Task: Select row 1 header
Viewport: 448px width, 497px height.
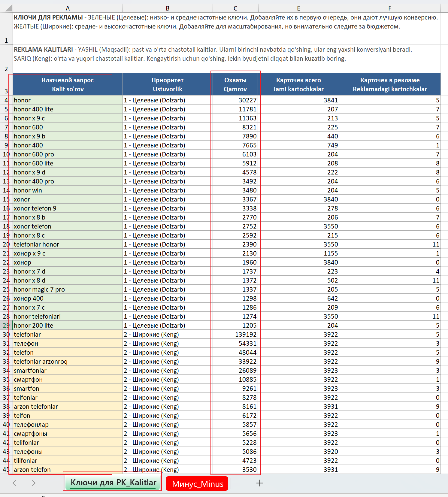Action: (x=6, y=28)
